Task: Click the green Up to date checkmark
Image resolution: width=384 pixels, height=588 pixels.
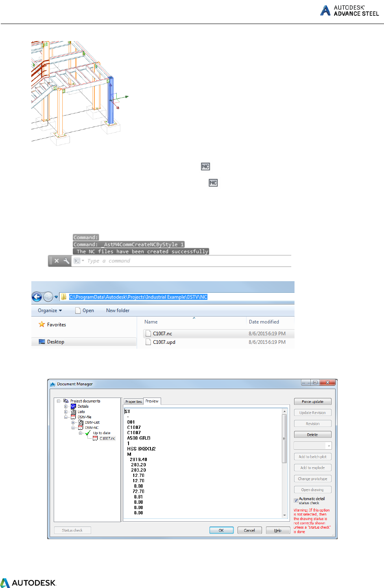Action: [x=88, y=433]
